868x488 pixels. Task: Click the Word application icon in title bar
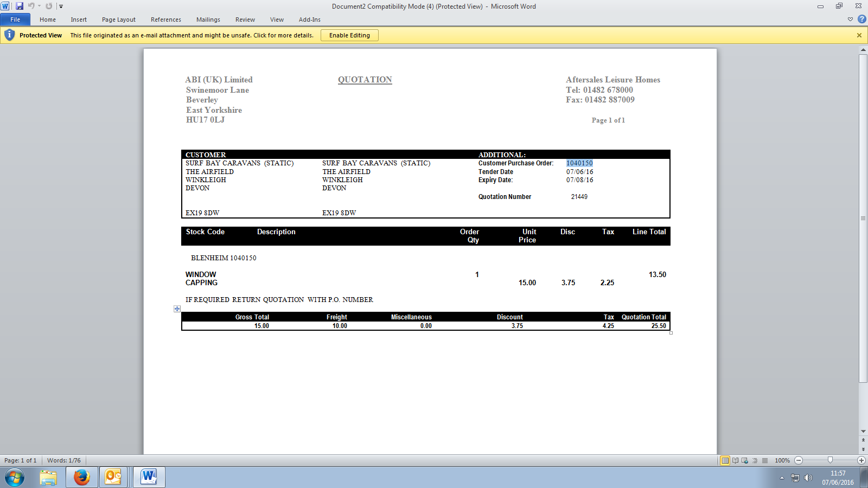pos(5,6)
